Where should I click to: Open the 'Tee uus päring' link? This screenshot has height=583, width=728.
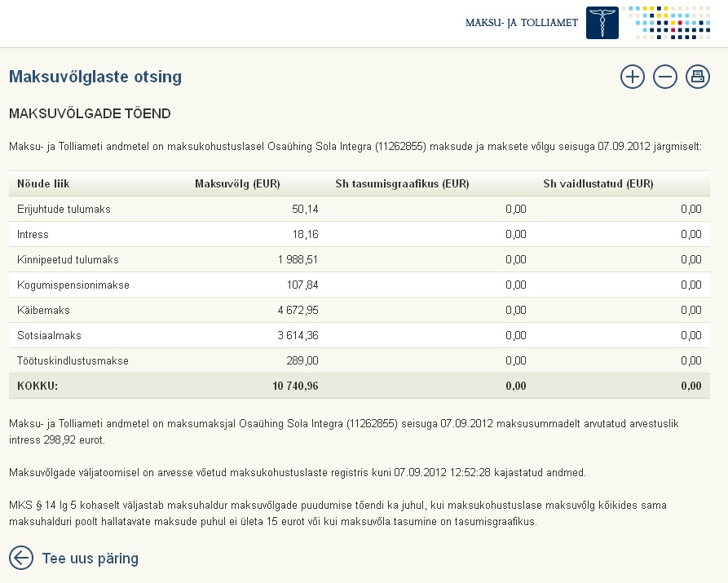coord(90,558)
